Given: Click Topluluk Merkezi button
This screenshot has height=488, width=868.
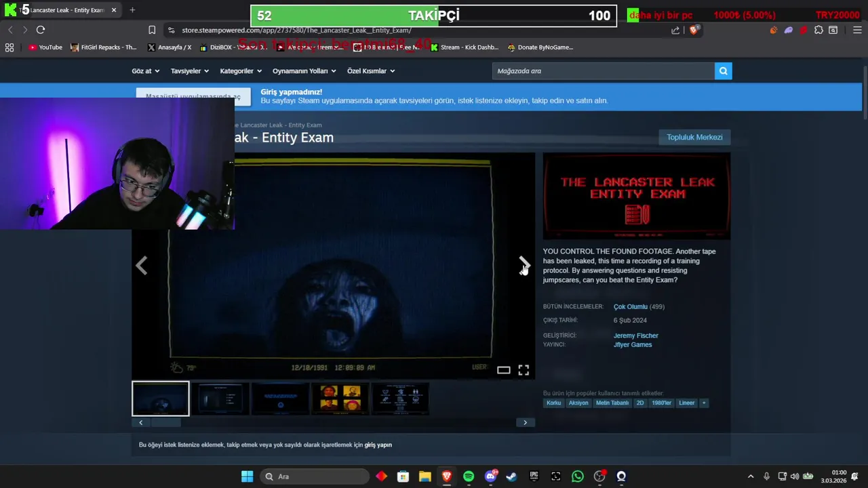Looking at the screenshot, I should pos(694,137).
